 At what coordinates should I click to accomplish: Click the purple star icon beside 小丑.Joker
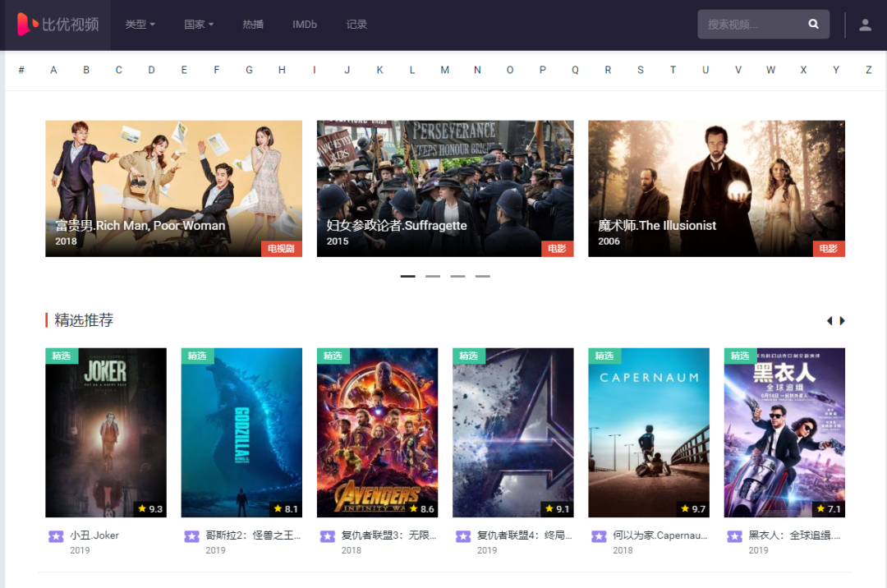[56, 536]
